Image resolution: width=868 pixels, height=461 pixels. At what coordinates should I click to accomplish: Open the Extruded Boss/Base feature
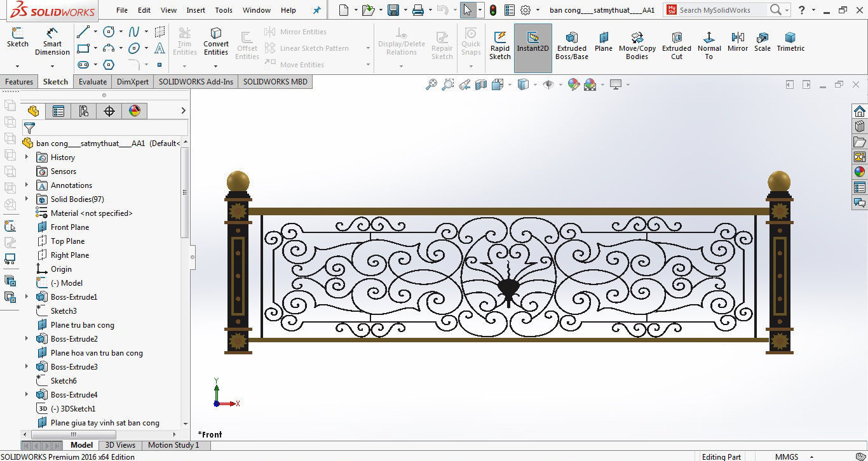tap(572, 44)
